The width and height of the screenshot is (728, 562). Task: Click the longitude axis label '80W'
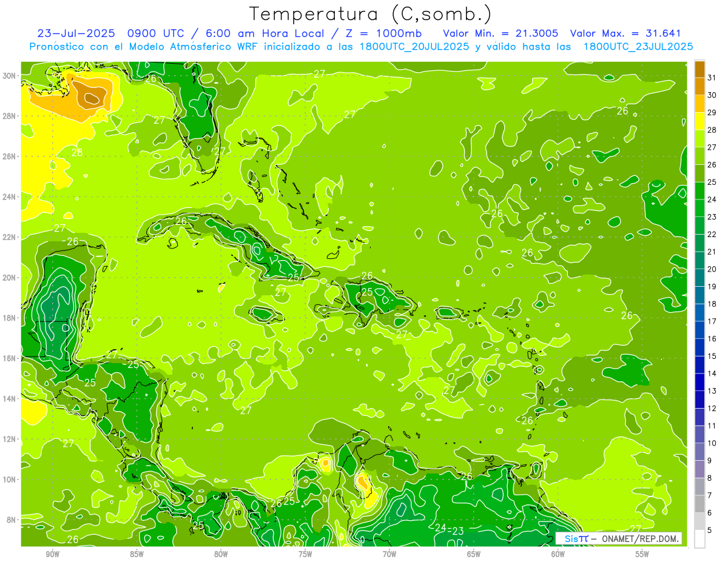pyautogui.click(x=221, y=554)
